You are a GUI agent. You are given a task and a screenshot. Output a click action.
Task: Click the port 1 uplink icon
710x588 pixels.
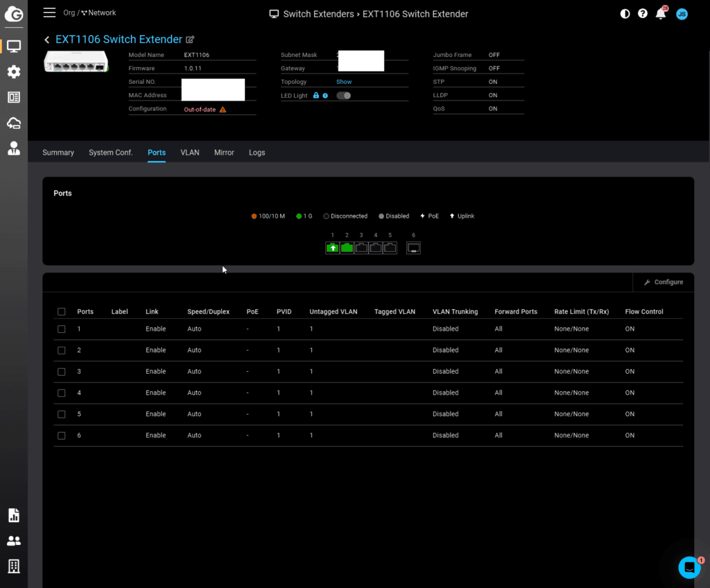(x=332, y=248)
